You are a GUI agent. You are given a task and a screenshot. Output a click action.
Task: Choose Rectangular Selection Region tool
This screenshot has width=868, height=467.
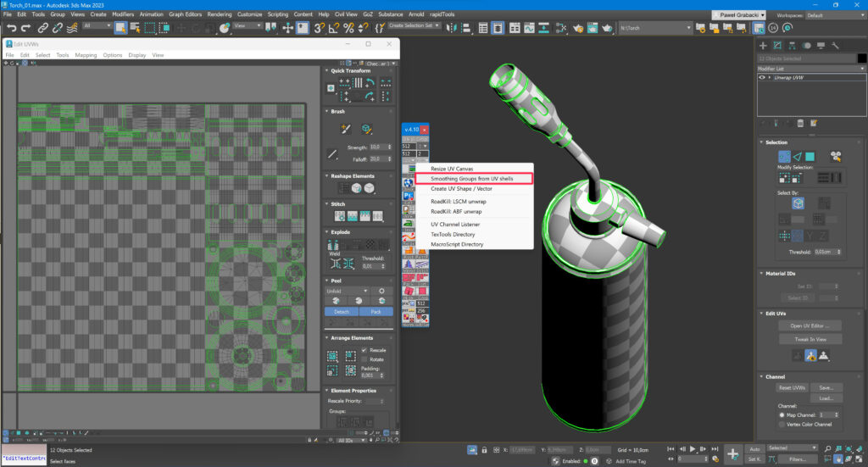(x=150, y=28)
